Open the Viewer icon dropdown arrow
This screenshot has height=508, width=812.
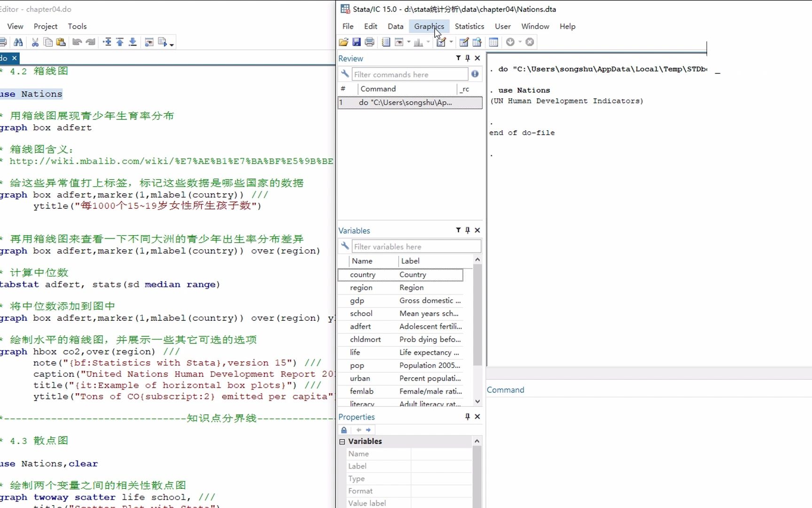[x=409, y=42]
